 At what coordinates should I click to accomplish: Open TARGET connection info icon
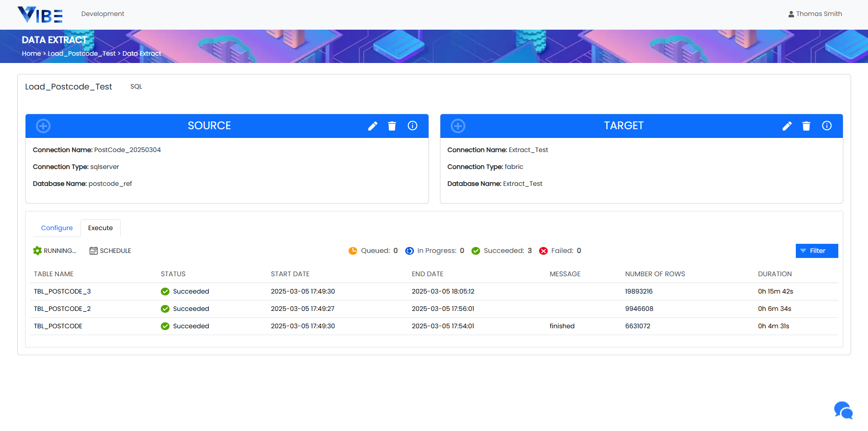coord(827,126)
